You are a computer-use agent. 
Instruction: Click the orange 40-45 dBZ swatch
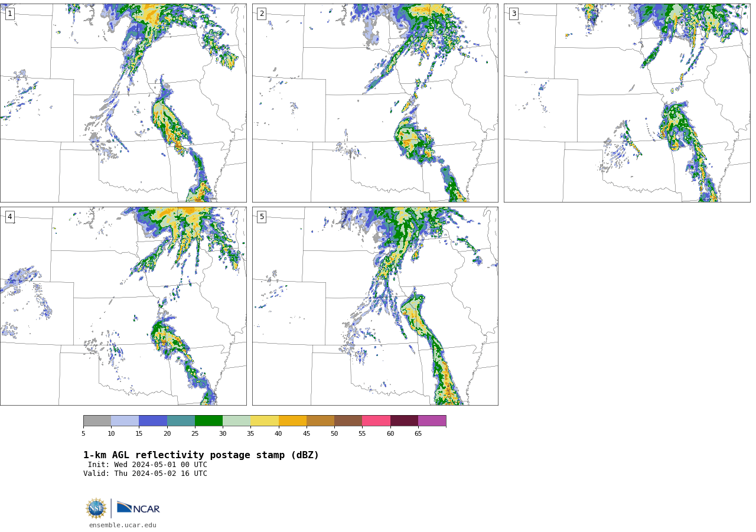[x=292, y=421]
